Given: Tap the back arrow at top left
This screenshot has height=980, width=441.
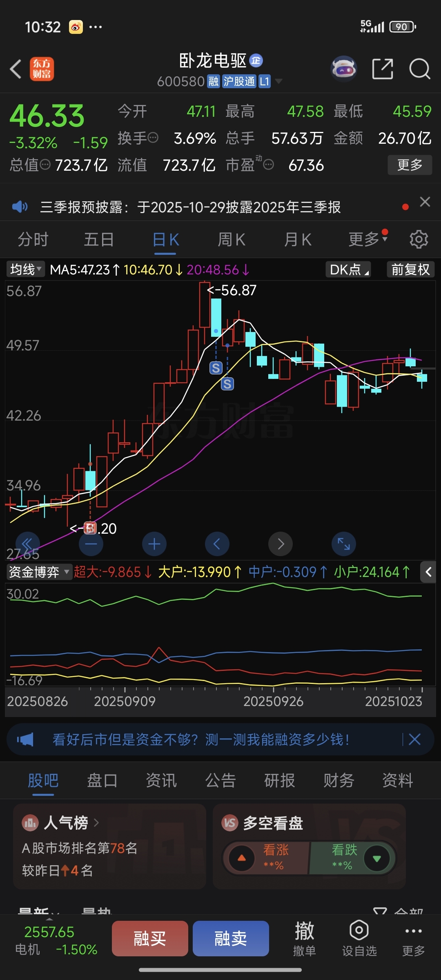Looking at the screenshot, I should tap(16, 69).
